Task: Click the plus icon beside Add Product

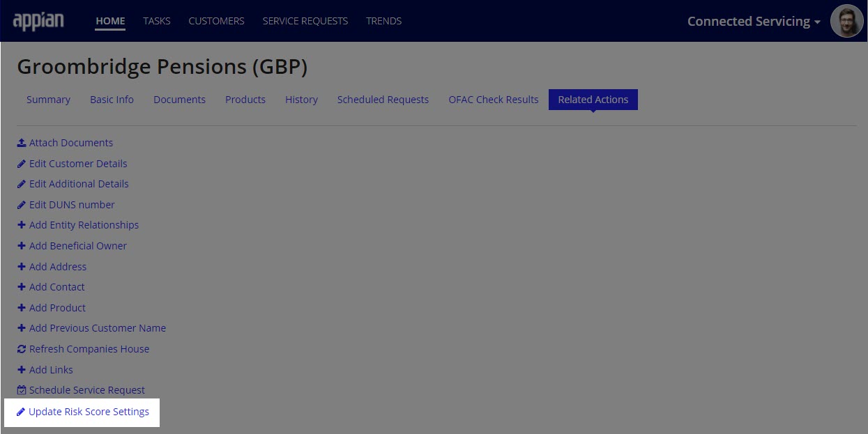Action: tap(22, 308)
